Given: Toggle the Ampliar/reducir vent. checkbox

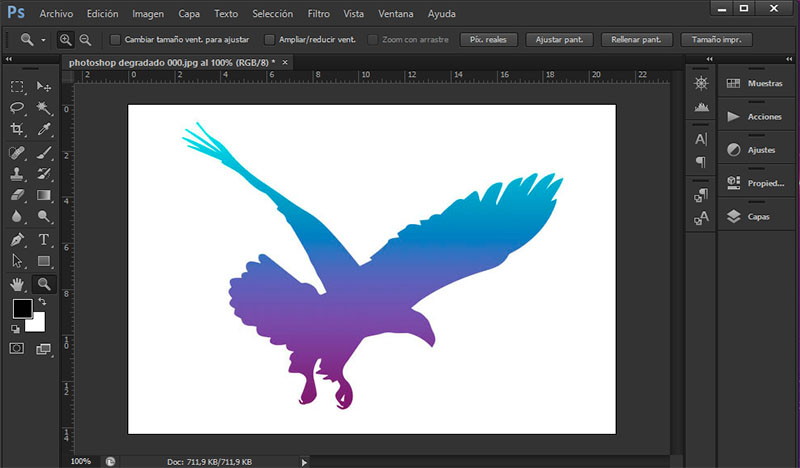Looking at the screenshot, I should pos(269,40).
